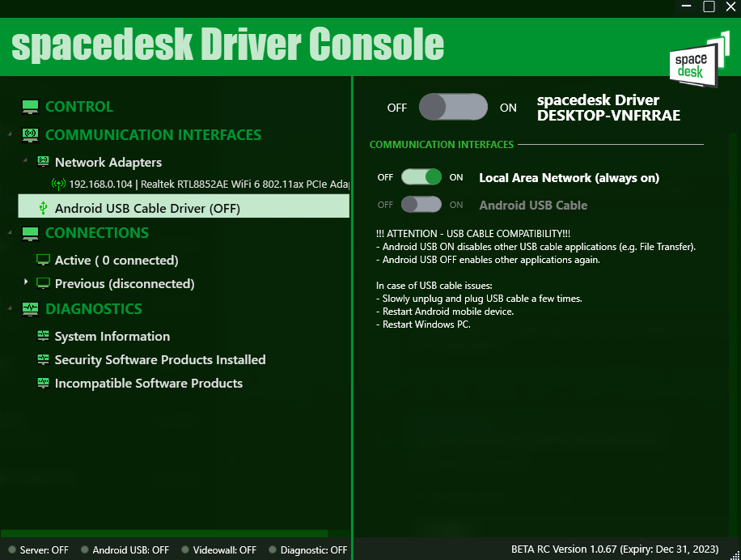Click the Server: OFF status text
The image size is (741, 560).
click(44, 550)
